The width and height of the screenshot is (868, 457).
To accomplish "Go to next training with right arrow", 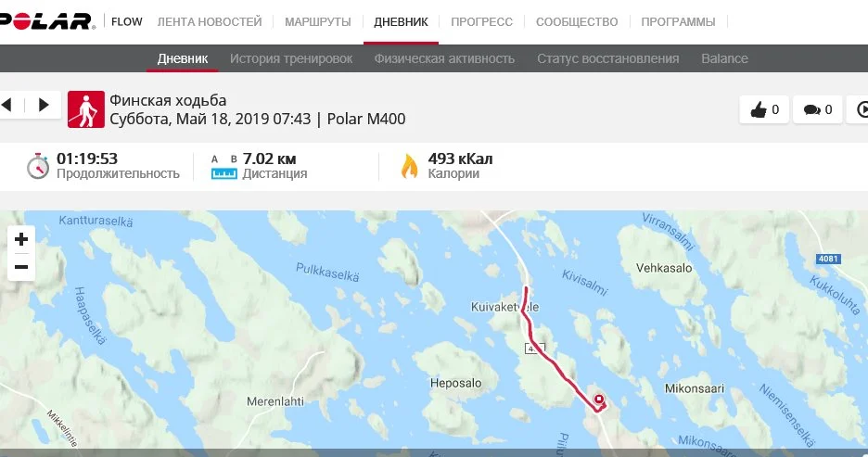I will coord(44,105).
